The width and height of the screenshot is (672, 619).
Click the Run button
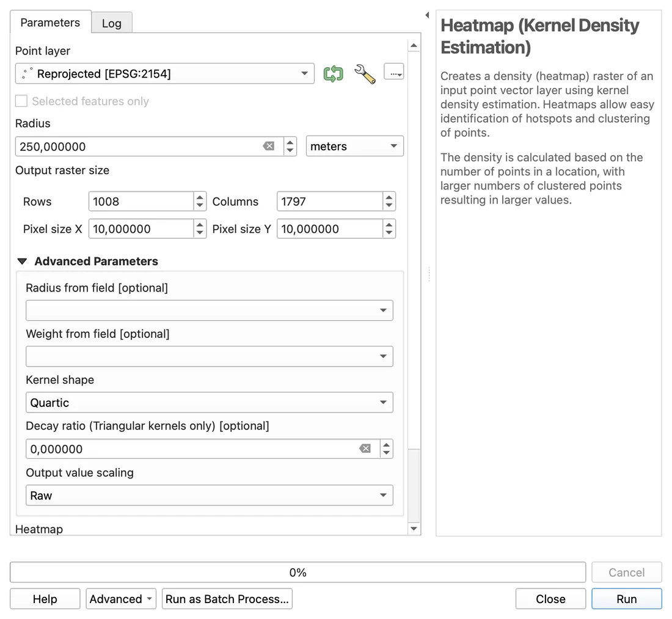click(627, 599)
